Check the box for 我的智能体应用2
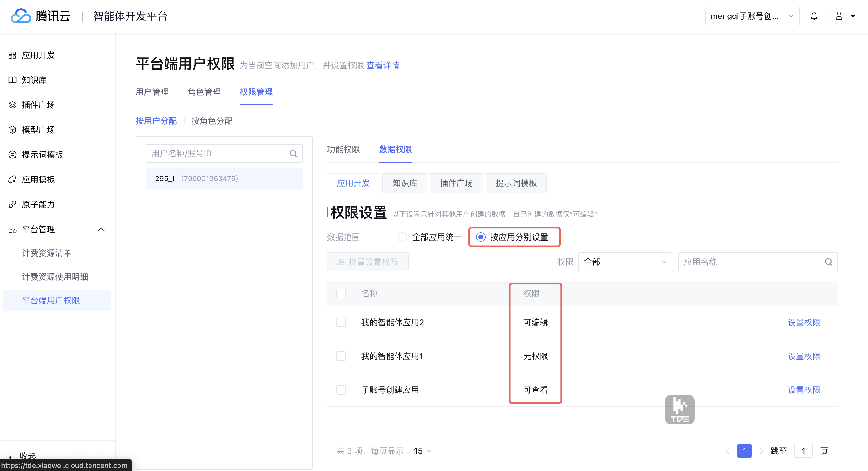 pos(341,322)
